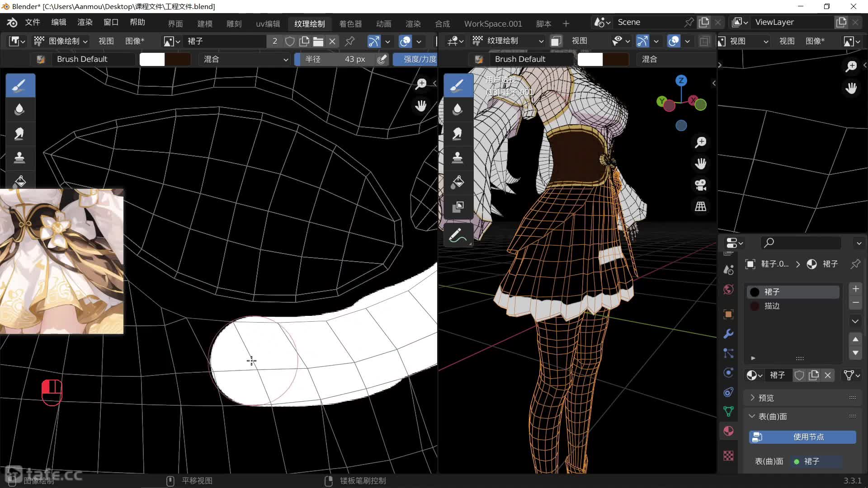Select the Smear tool in 3D viewport
This screenshot has height=488, width=868.
[x=458, y=134]
